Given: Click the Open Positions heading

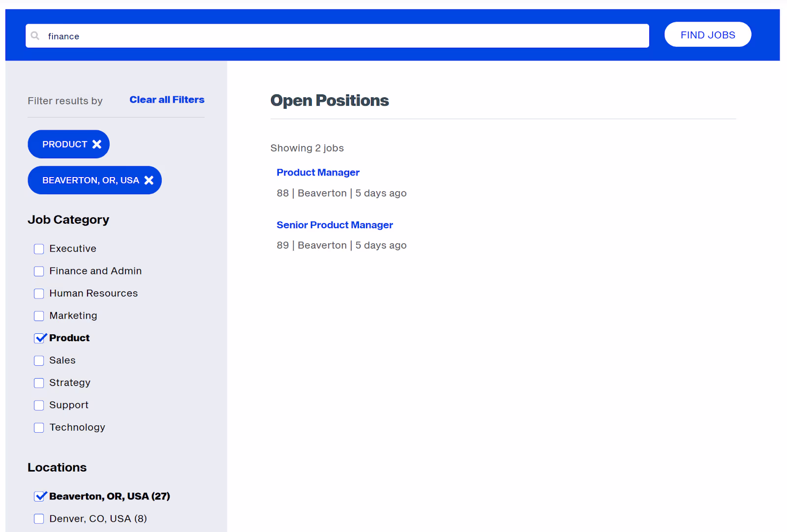Looking at the screenshot, I should point(330,100).
